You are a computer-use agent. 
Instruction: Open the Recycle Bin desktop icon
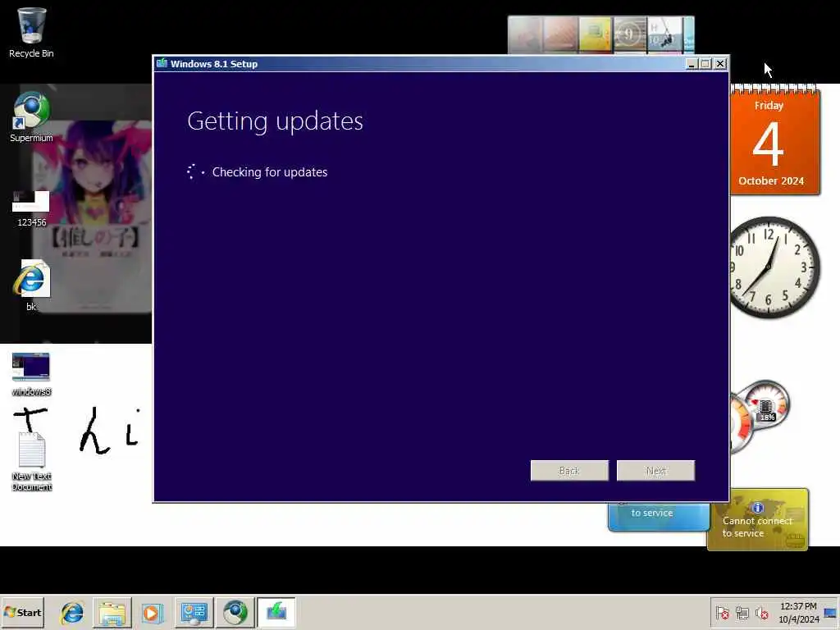pyautogui.click(x=31, y=32)
